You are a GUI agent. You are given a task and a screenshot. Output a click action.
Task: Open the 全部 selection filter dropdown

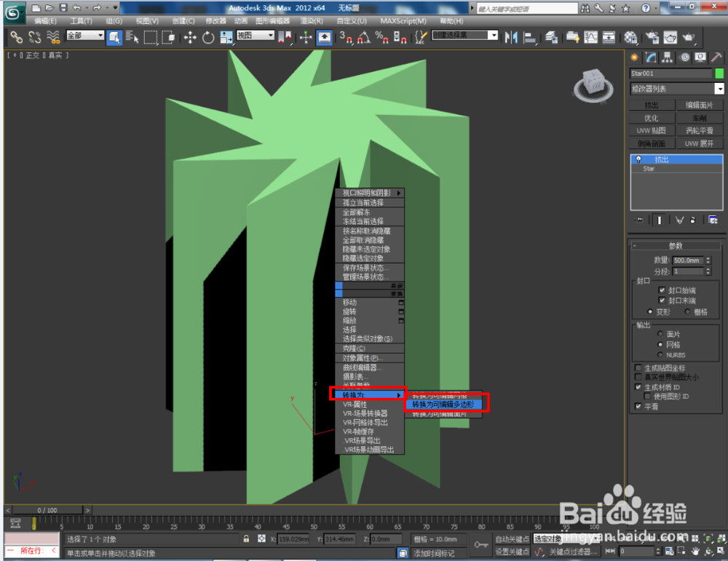pos(85,35)
